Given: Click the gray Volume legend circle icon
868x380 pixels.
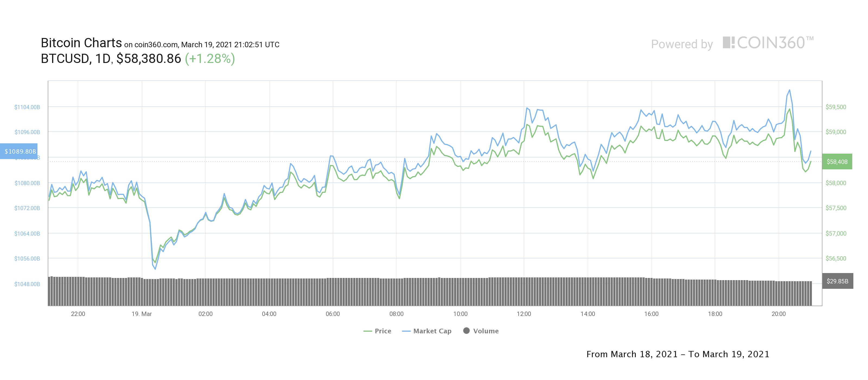Looking at the screenshot, I should tap(466, 330).
